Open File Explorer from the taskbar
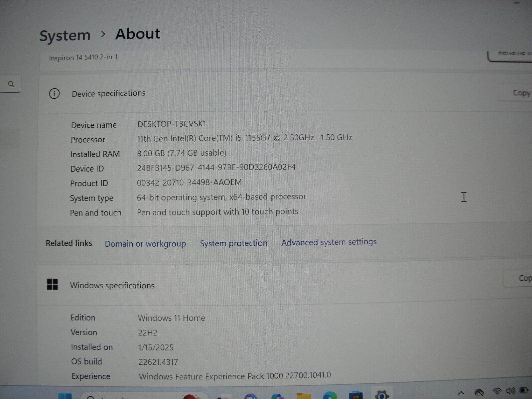The image size is (532, 399). pyautogui.click(x=303, y=396)
